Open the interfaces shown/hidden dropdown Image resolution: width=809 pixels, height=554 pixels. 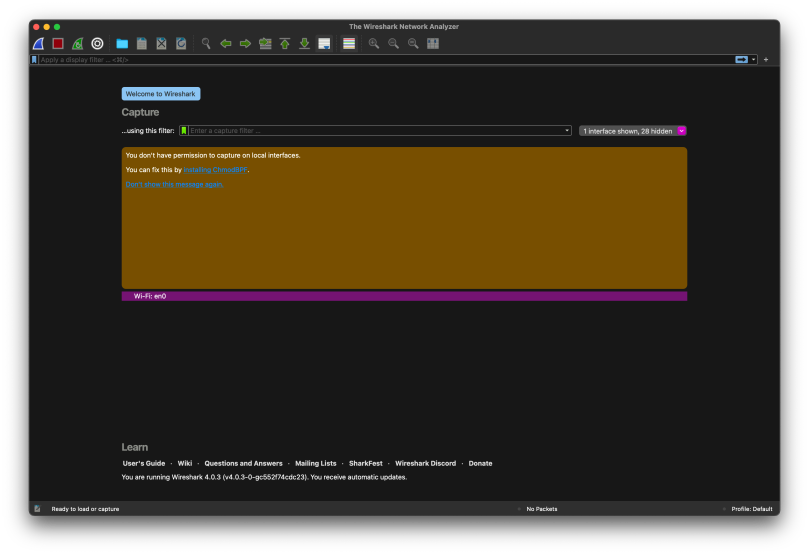pos(633,131)
